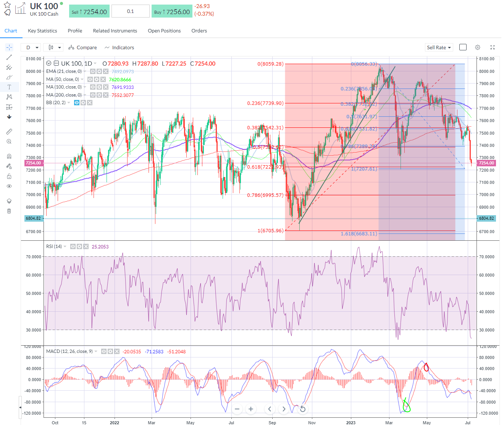Open the Open Positions tab

coord(164,31)
